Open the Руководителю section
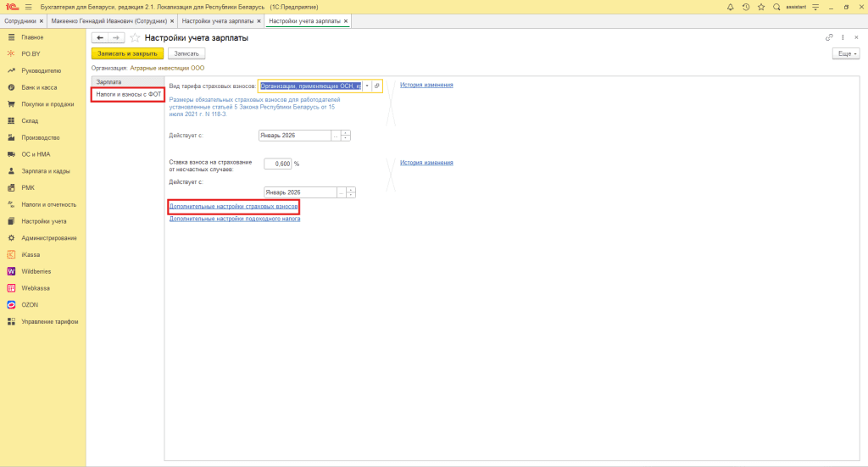868x467 pixels. (42, 71)
